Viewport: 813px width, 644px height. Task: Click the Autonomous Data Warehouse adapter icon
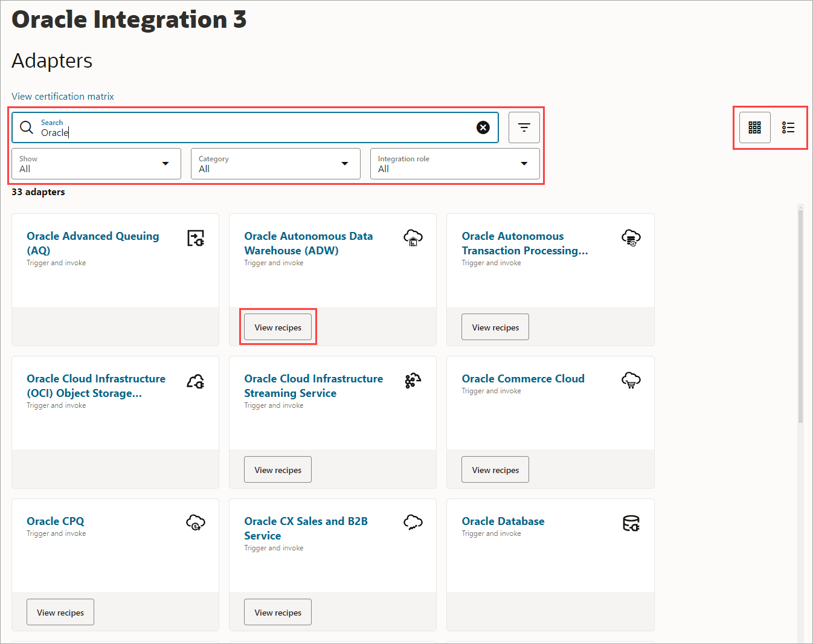tap(413, 238)
